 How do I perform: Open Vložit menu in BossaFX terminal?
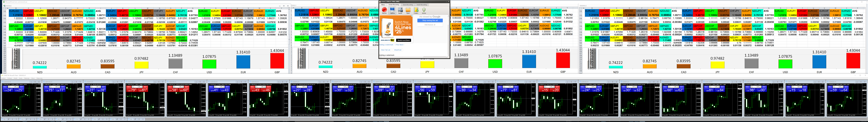click(15, 78)
